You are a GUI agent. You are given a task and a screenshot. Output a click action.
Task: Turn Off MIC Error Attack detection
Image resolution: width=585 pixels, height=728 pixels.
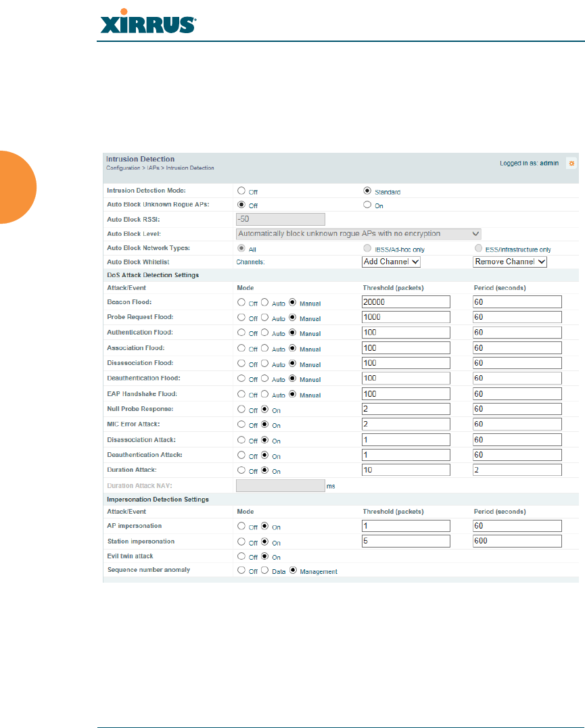[x=241, y=424]
